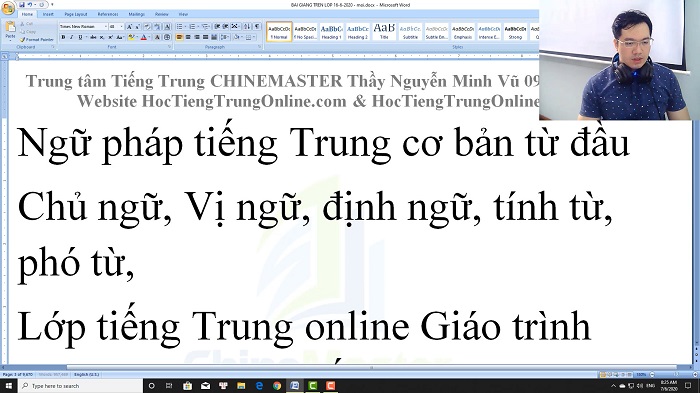The image size is (700, 393).
Task: Open the Windows Start menu
Action: point(9,386)
